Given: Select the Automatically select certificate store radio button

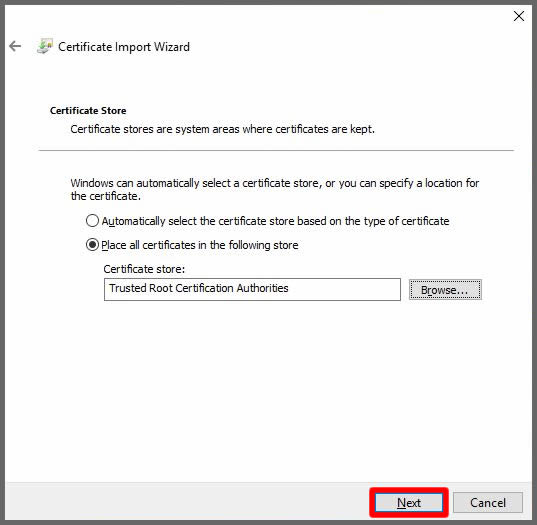Looking at the screenshot, I should (92, 221).
